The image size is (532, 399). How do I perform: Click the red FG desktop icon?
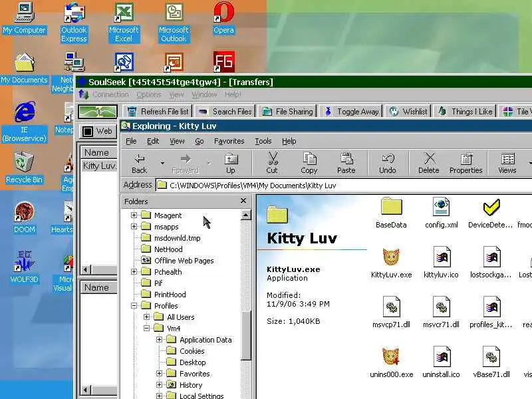(x=223, y=61)
